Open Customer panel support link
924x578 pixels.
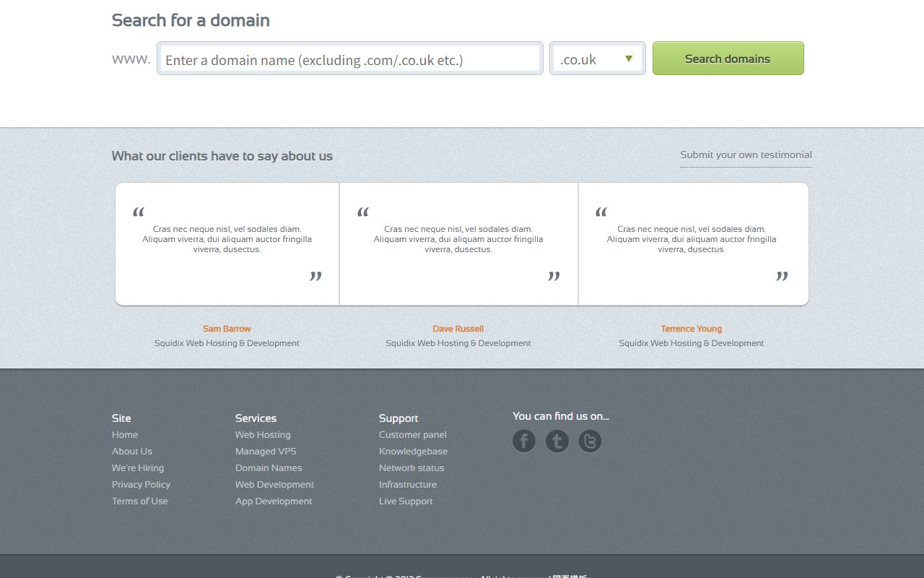[x=413, y=435]
